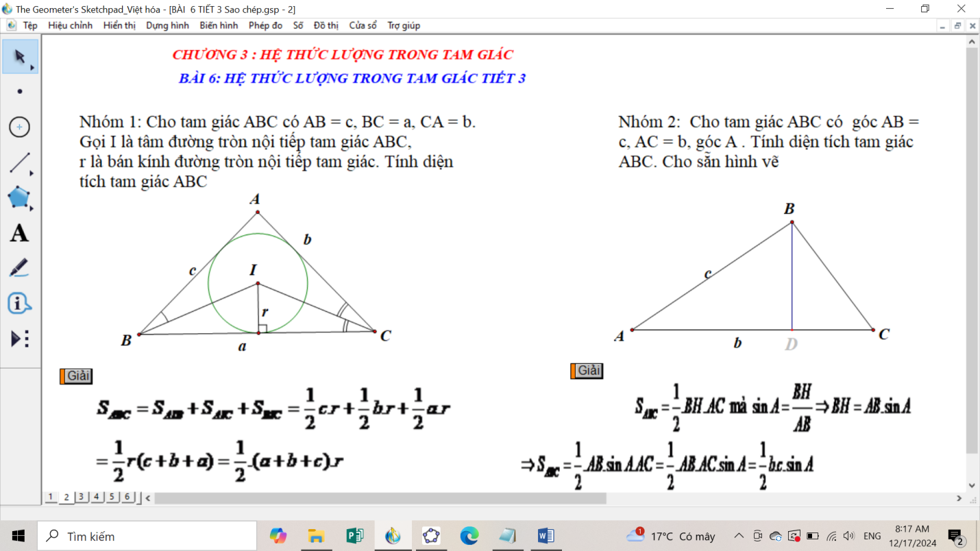Viewport: 980px width, 551px height.
Task: Select the Marker pen tool
Action: point(19,268)
